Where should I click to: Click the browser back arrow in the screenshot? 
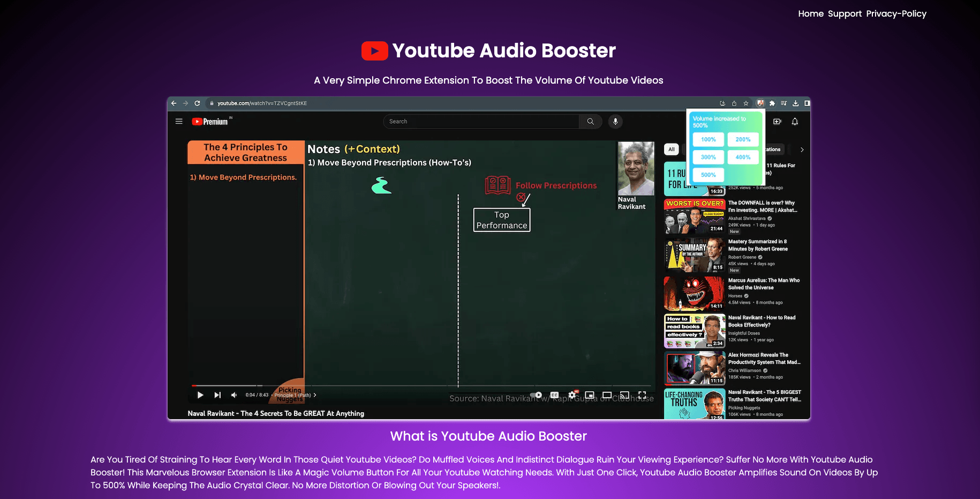[x=174, y=103]
